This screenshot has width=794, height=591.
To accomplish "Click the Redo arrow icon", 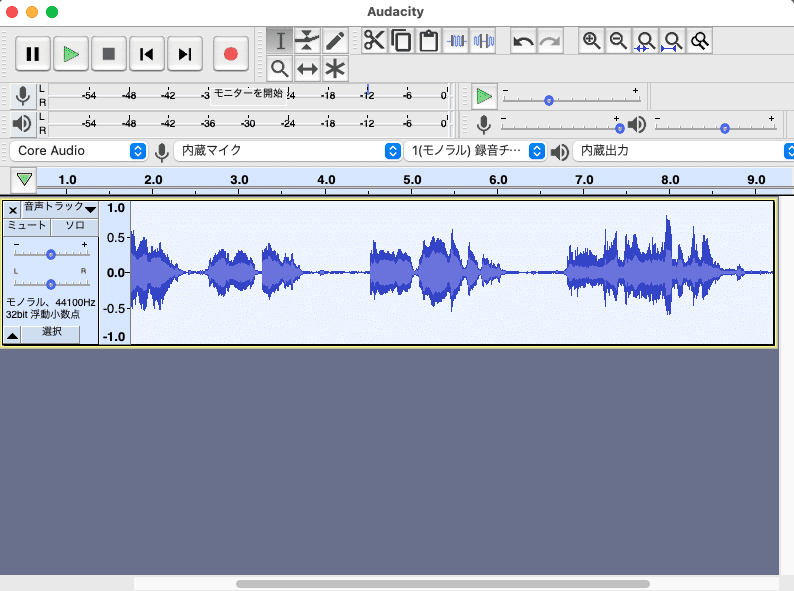I will click(550, 41).
